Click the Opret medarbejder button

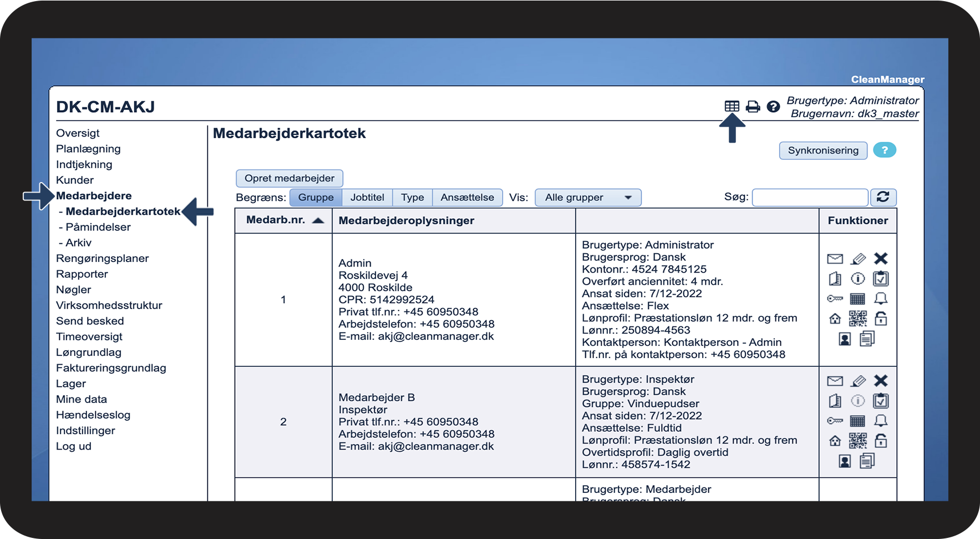pyautogui.click(x=290, y=178)
